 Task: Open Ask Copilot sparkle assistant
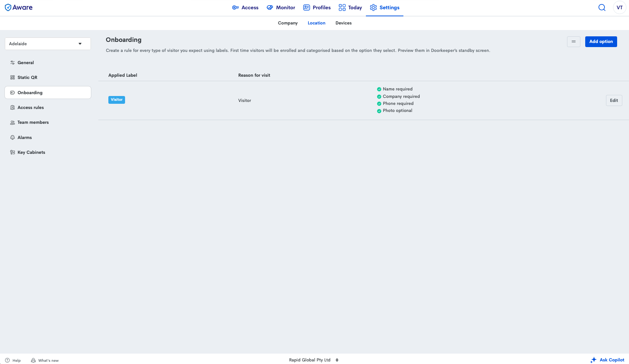(607, 360)
